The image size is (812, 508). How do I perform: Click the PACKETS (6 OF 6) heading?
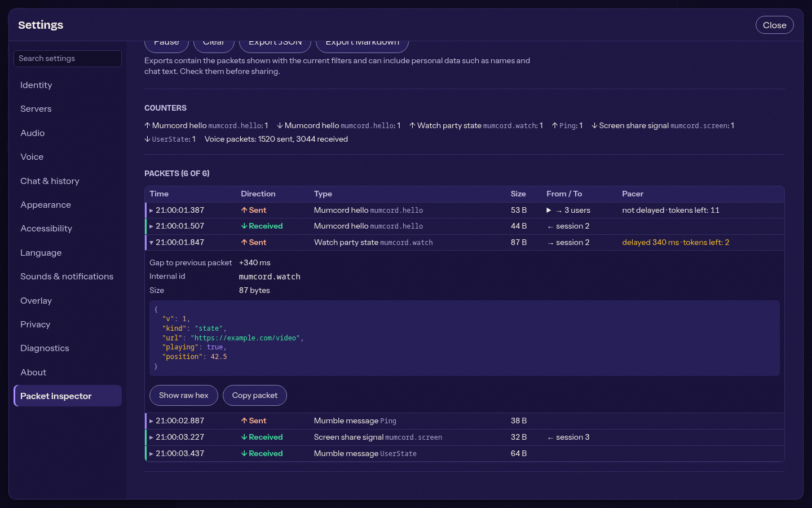(177, 173)
